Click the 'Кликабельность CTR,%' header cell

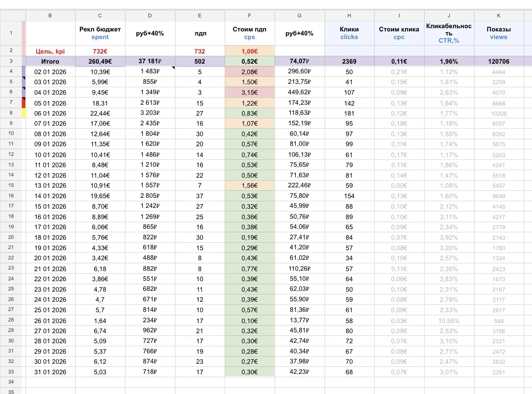coord(449,33)
